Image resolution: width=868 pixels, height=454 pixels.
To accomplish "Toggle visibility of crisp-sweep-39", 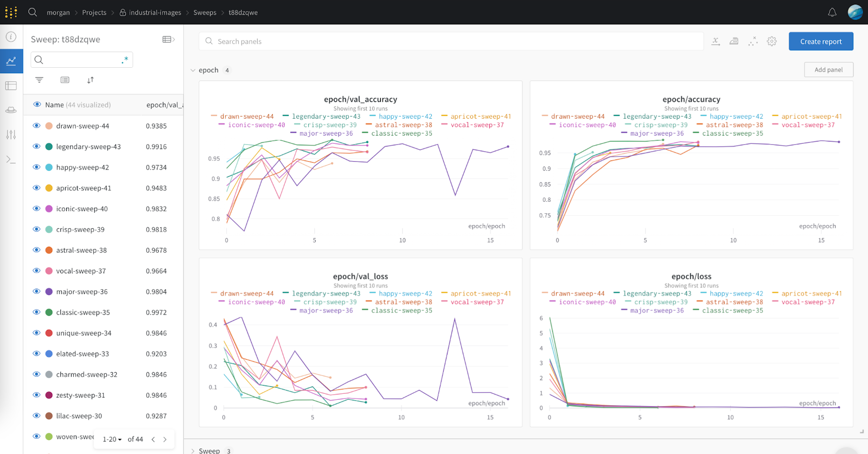I will pyautogui.click(x=37, y=229).
